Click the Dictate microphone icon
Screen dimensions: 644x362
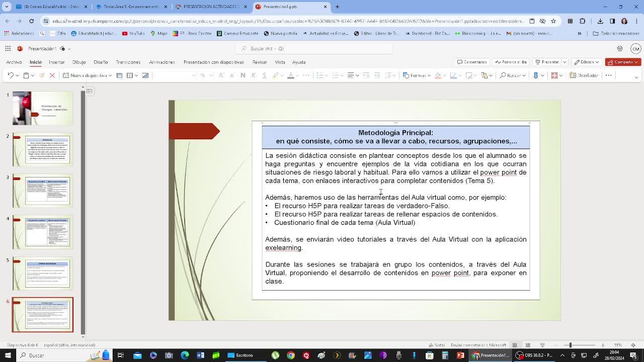536,75
